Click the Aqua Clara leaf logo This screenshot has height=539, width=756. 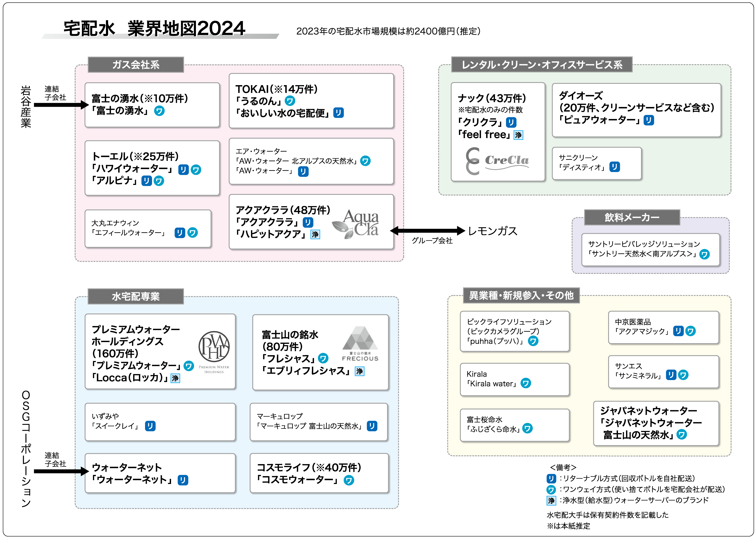click(x=355, y=224)
